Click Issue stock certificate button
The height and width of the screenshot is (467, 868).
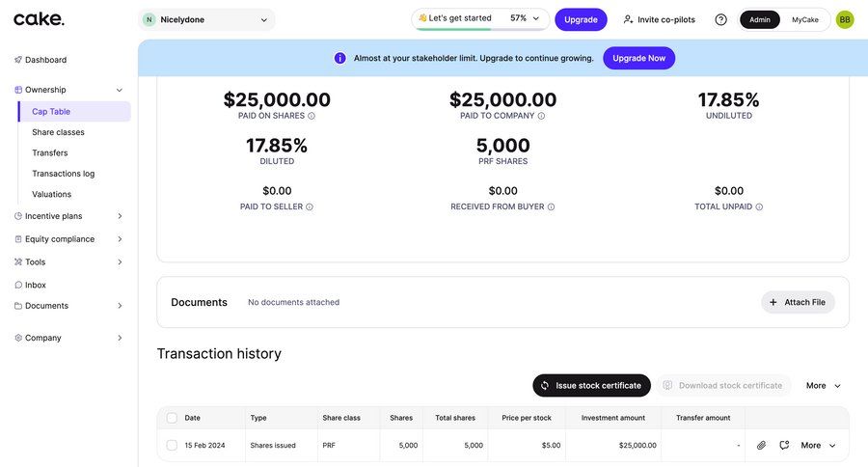591,386
